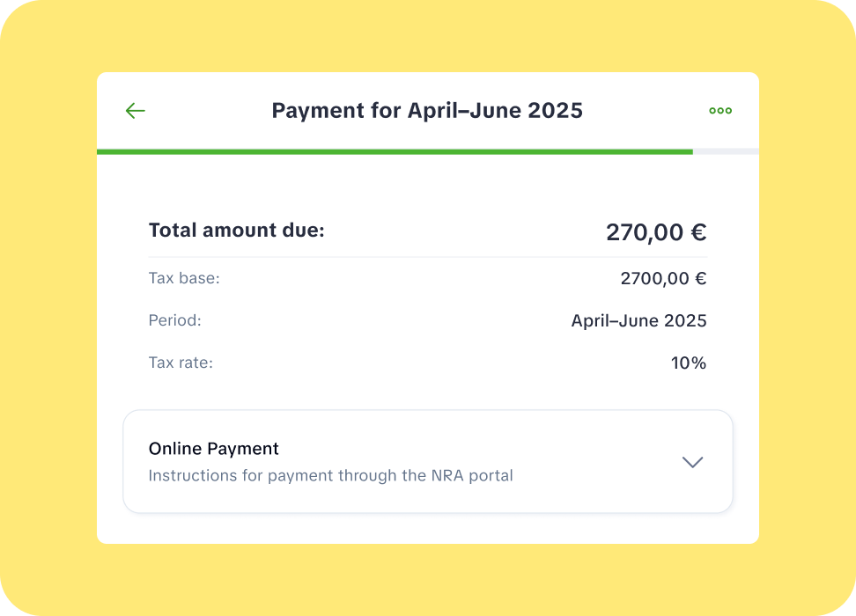Select the Payment for April–June 2025 title

(x=427, y=110)
